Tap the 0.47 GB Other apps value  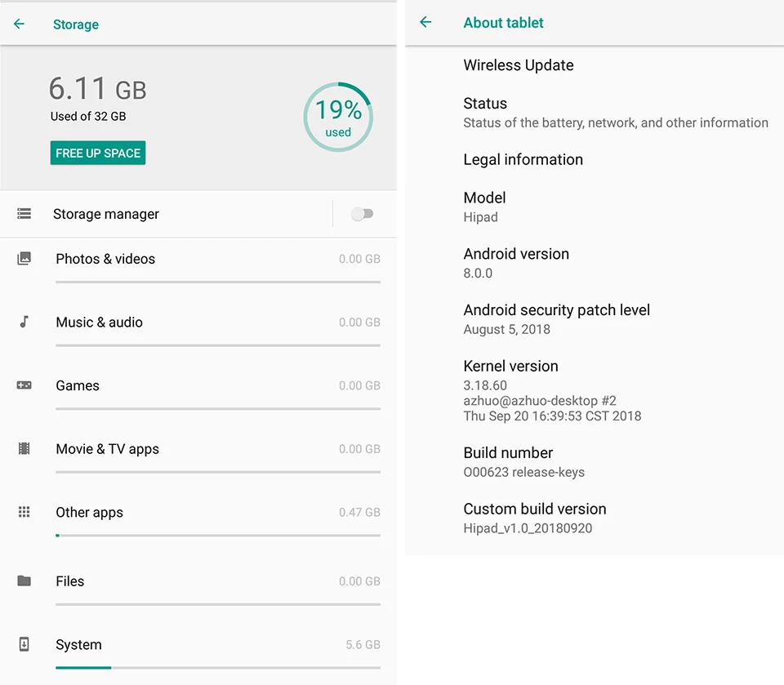click(359, 512)
